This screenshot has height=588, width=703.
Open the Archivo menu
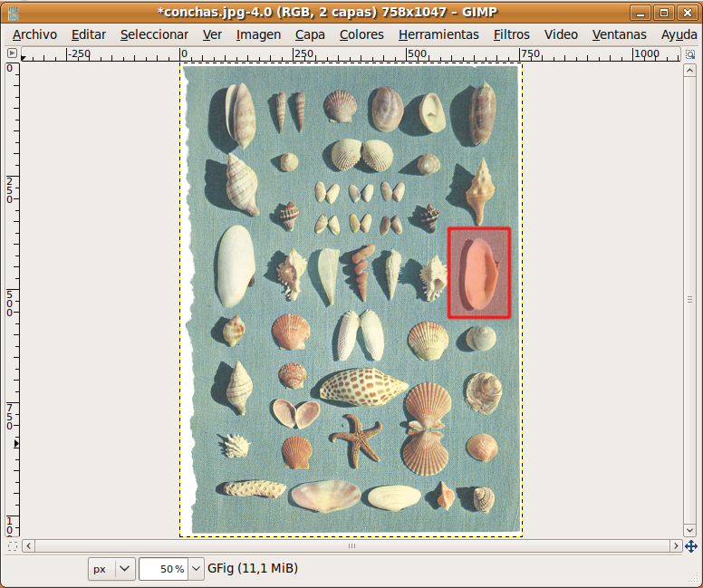[x=34, y=34]
